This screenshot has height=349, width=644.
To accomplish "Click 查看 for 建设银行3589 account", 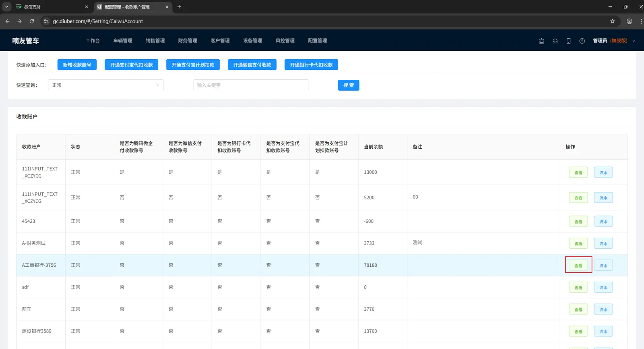I will (x=578, y=332).
